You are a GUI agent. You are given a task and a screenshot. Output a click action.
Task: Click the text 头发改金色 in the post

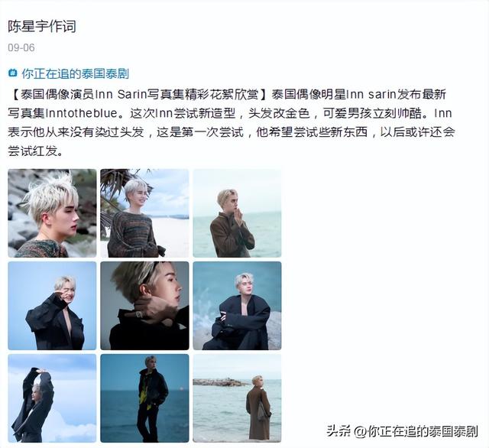(x=279, y=113)
